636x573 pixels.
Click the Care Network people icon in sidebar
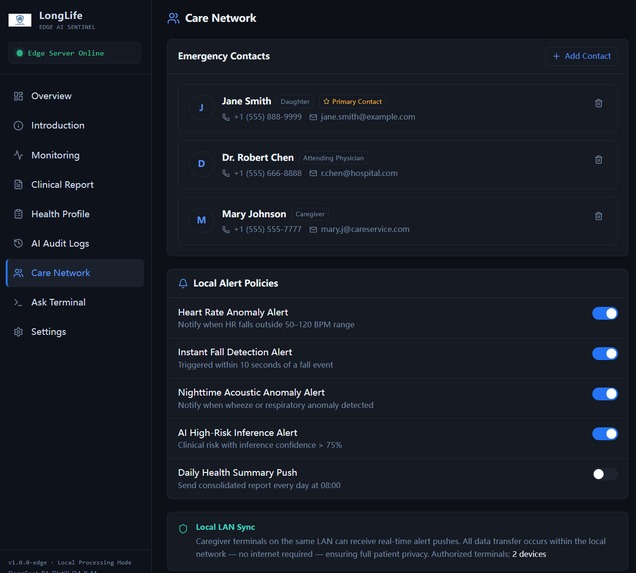point(18,273)
